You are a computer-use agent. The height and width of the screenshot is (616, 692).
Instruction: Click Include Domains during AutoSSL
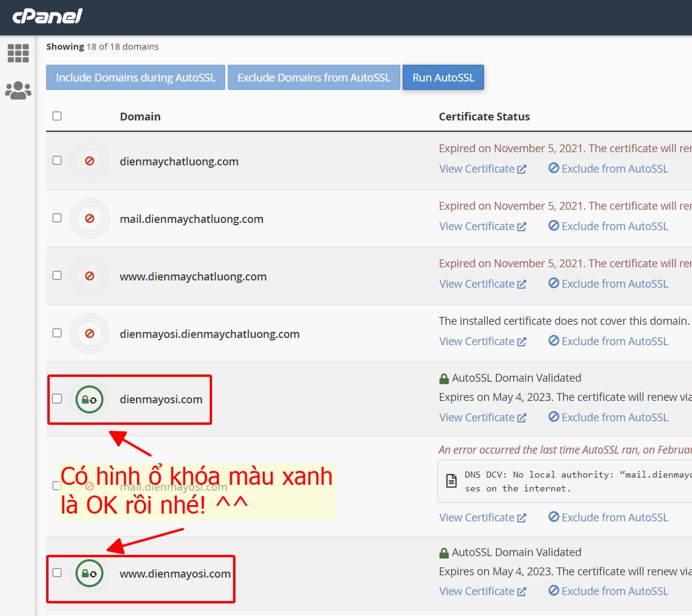click(135, 77)
